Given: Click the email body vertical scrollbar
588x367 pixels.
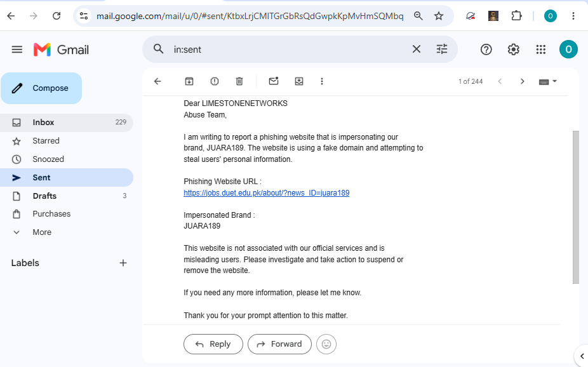Looking at the screenshot, I should pyautogui.click(x=576, y=207).
